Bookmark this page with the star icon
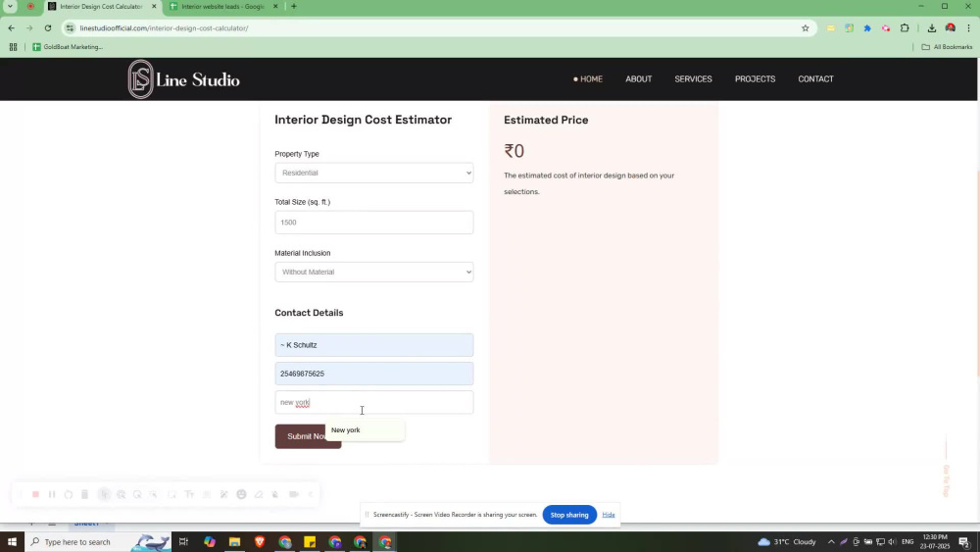980x552 pixels. (805, 28)
